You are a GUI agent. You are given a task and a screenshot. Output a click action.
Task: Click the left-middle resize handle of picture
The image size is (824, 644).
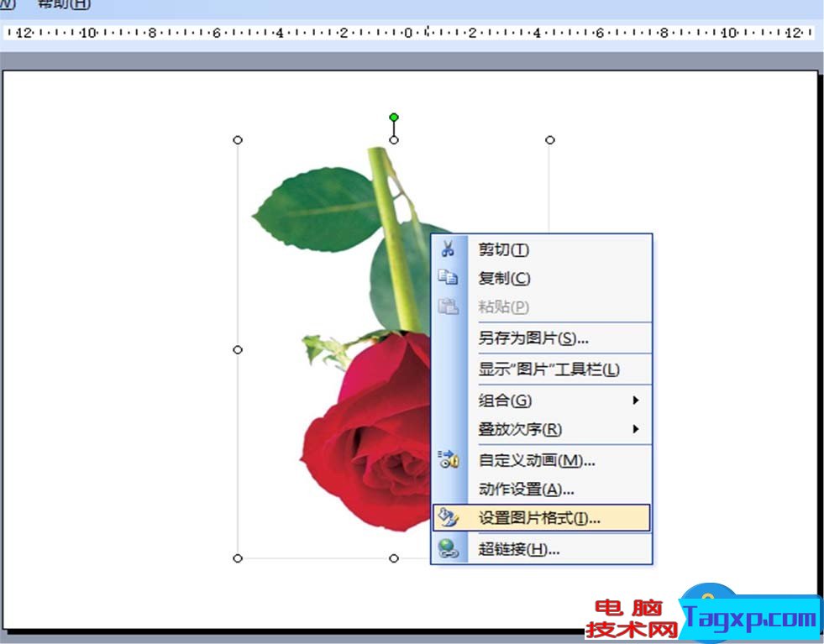[x=238, y=349]
